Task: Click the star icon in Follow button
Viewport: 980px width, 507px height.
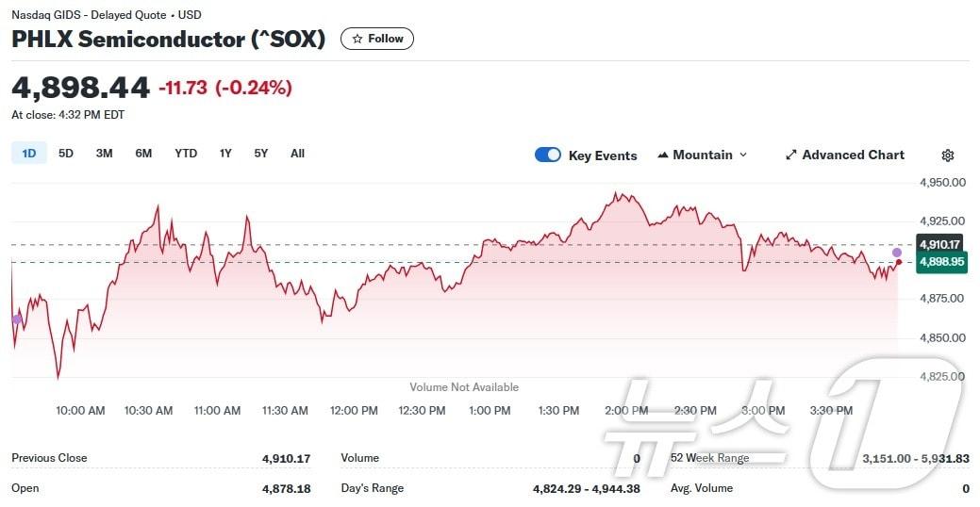Action: click(357, 39)
